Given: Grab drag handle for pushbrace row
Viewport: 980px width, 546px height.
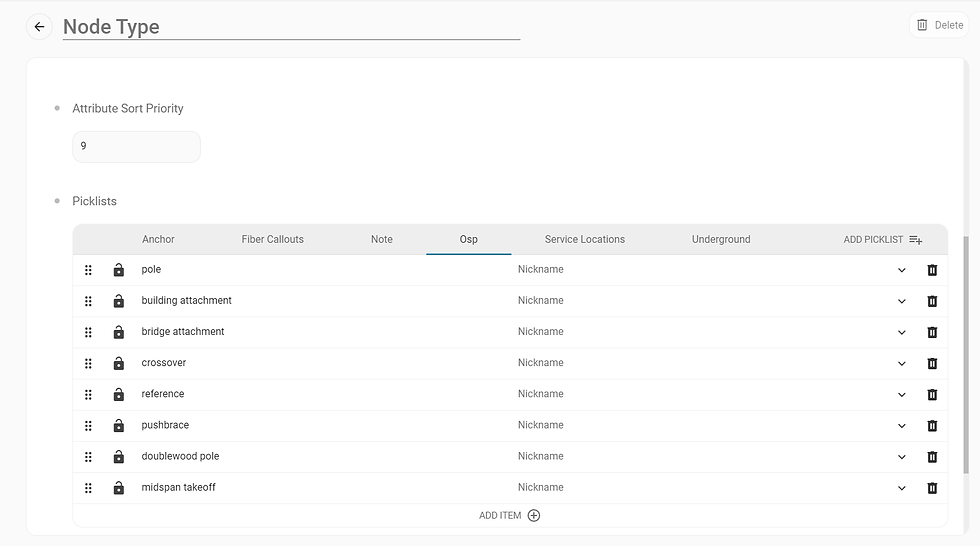Looking at the screenshot, I should (x=88, y=425).
